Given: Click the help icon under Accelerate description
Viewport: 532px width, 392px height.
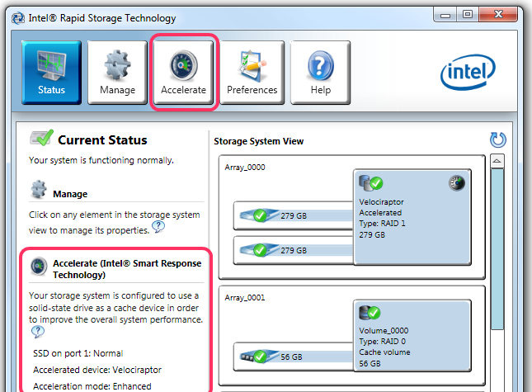Looking at the screenshot, I should 37,332.
